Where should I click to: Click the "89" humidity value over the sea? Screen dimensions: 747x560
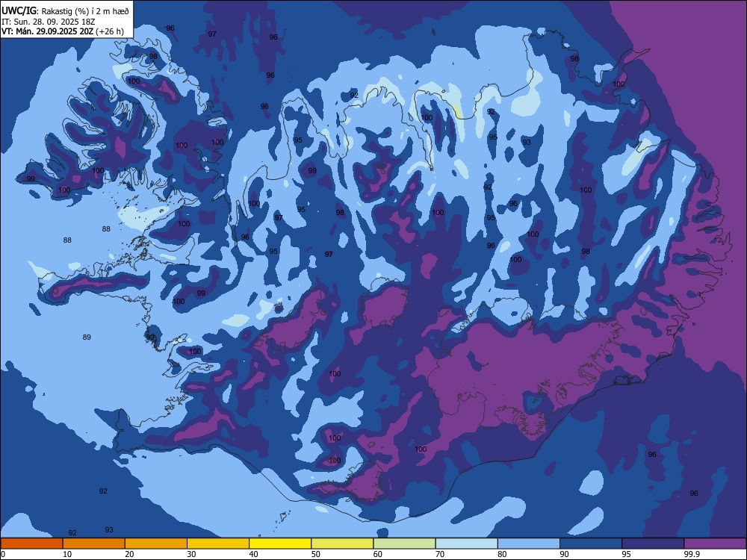point(87,337)
